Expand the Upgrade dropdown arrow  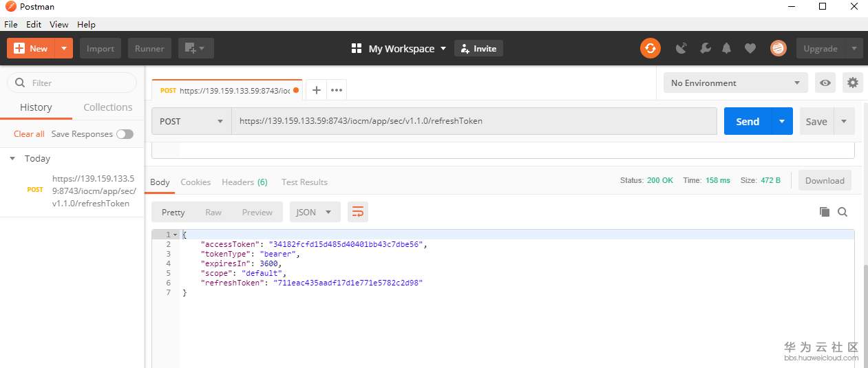[854, 48]
